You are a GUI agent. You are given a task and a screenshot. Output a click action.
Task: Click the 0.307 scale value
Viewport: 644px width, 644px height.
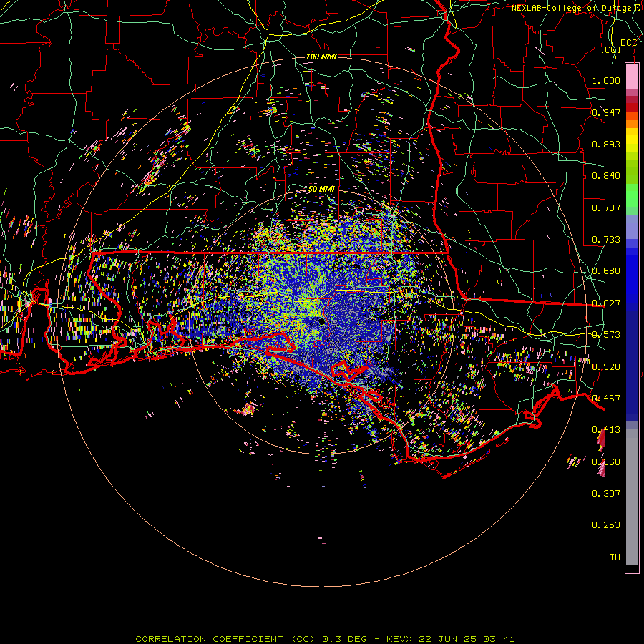(x=606, y=494)
